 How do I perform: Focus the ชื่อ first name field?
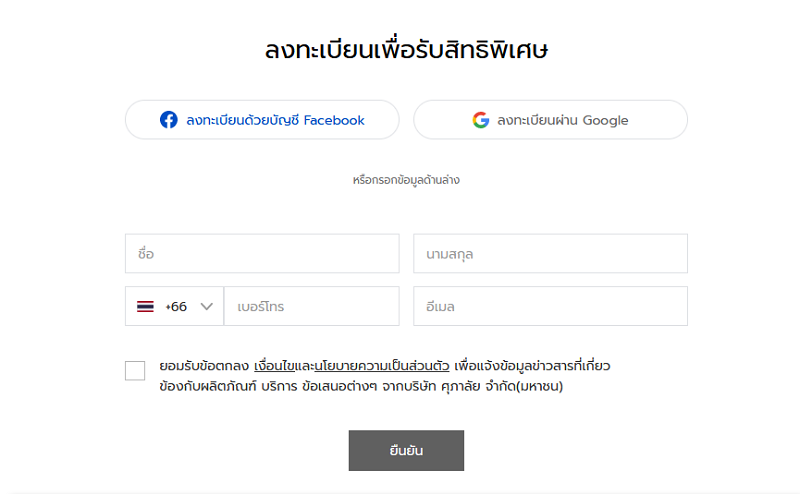(x=262, y=254)
